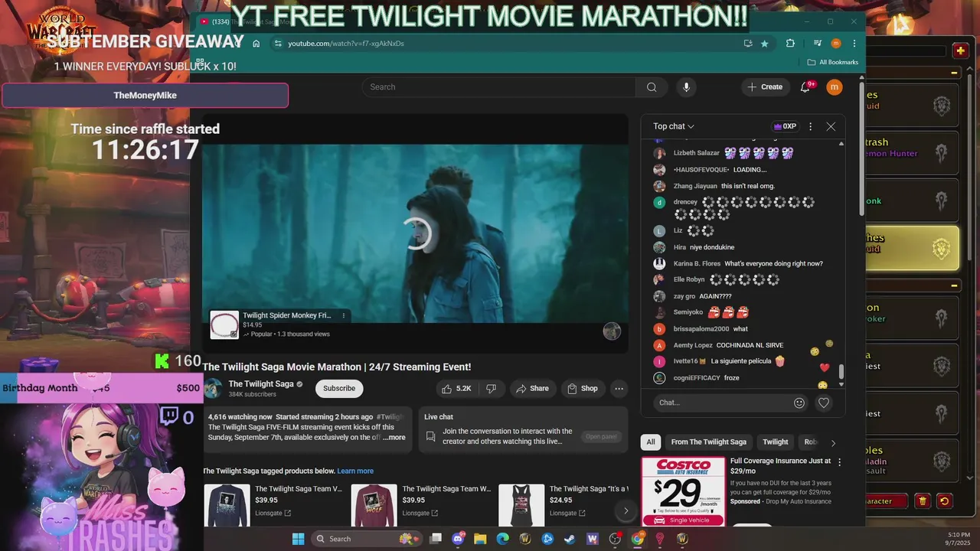Click the YouTube search magnifier icon
The height and width of the screenshot is (551, 980).
click(652, 87)
